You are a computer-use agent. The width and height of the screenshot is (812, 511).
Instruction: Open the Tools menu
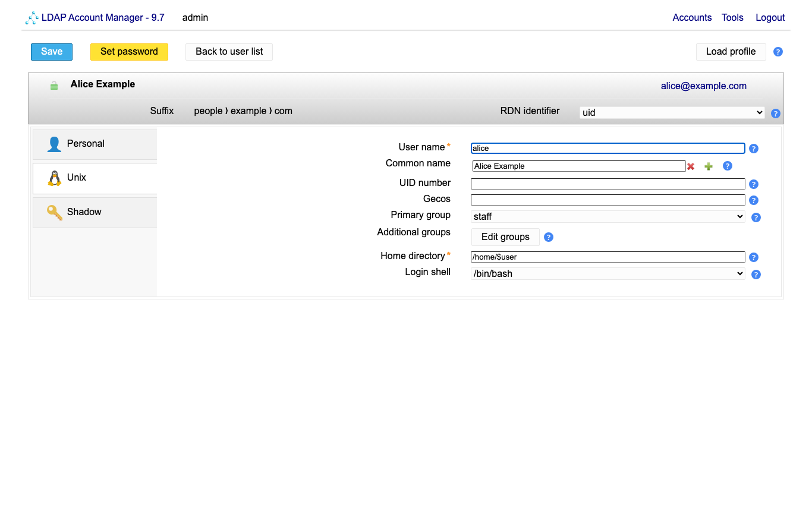click(x=732, y=18)
